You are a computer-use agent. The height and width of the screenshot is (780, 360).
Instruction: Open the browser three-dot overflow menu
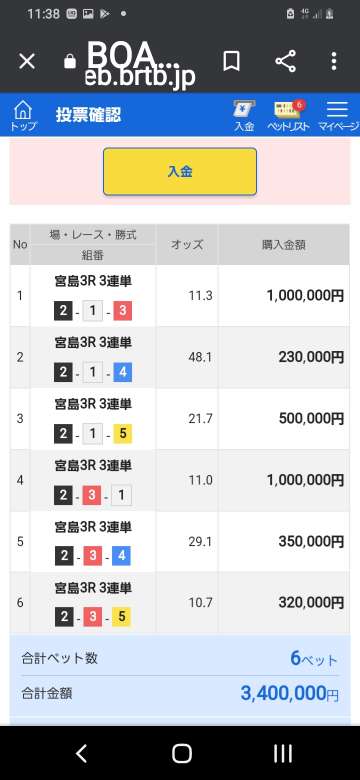point(334,62)
